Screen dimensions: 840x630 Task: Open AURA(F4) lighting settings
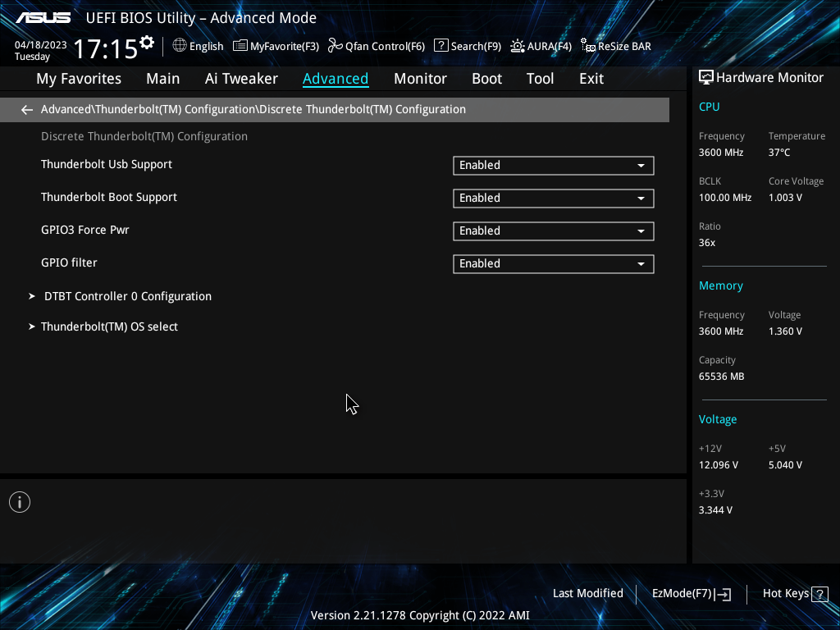point(541,46)
